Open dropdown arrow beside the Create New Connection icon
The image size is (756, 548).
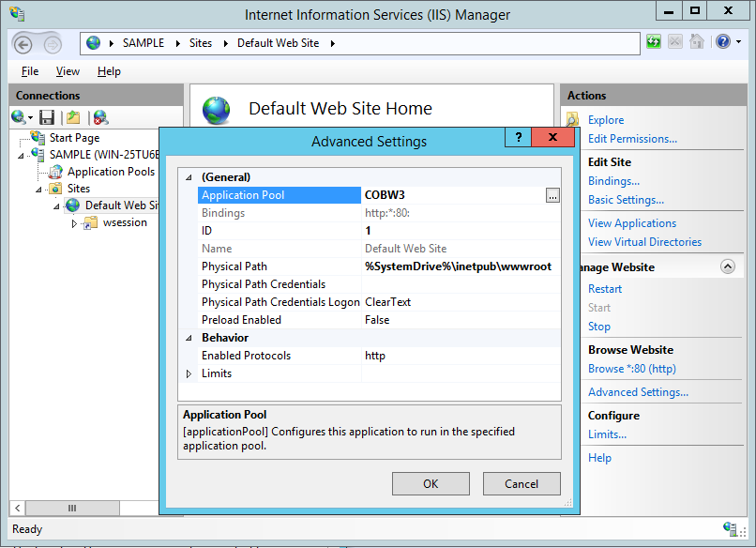pyautogui.click(x=30, y=117)
